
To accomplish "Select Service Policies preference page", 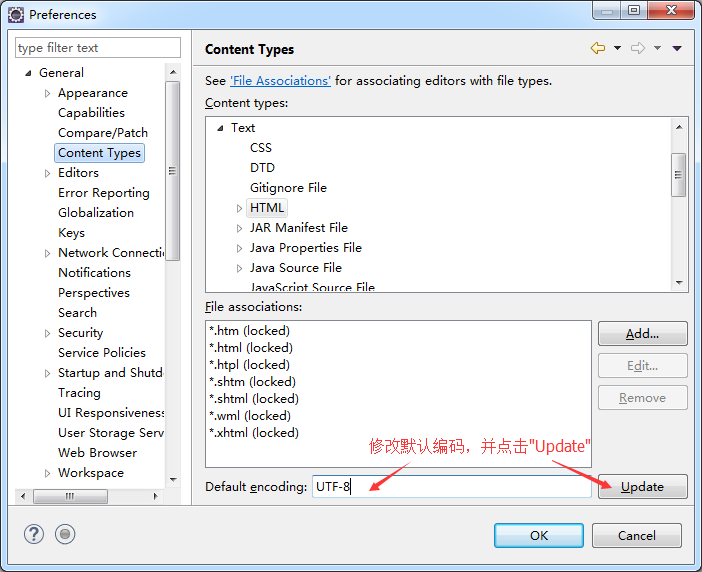I will tap(102, 353).
